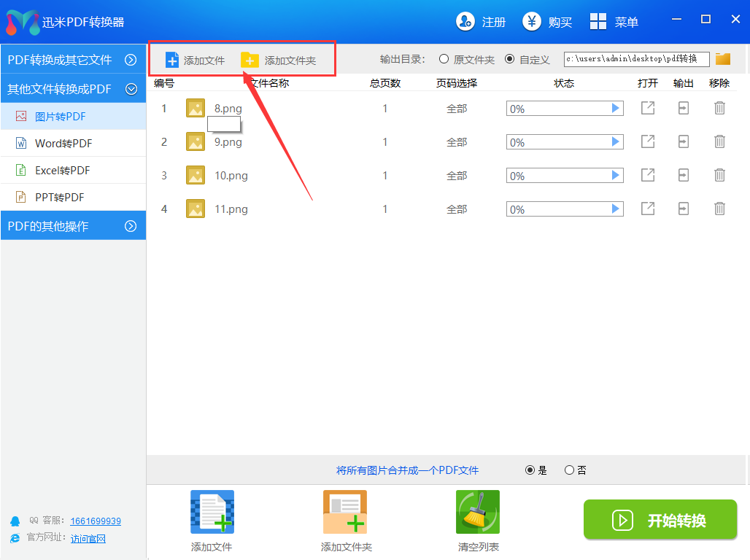Open the 访问官网 website link
The height and width of the screenshot is (560, 750).
(88, 539)
